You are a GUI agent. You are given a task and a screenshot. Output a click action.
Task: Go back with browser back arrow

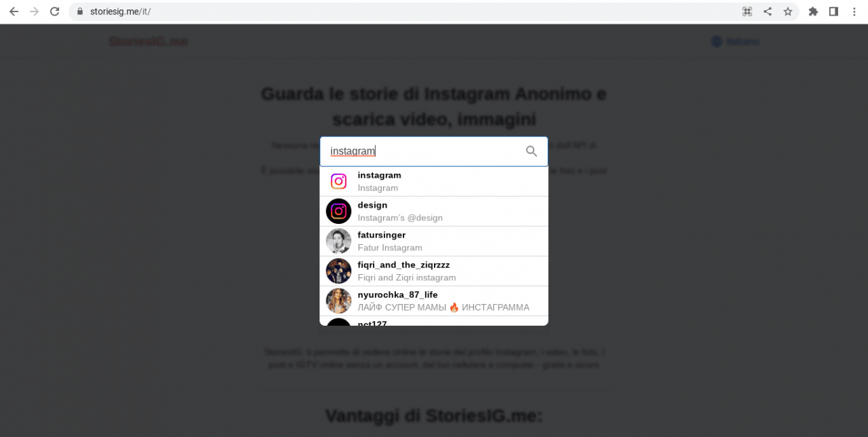coord(14,12)
